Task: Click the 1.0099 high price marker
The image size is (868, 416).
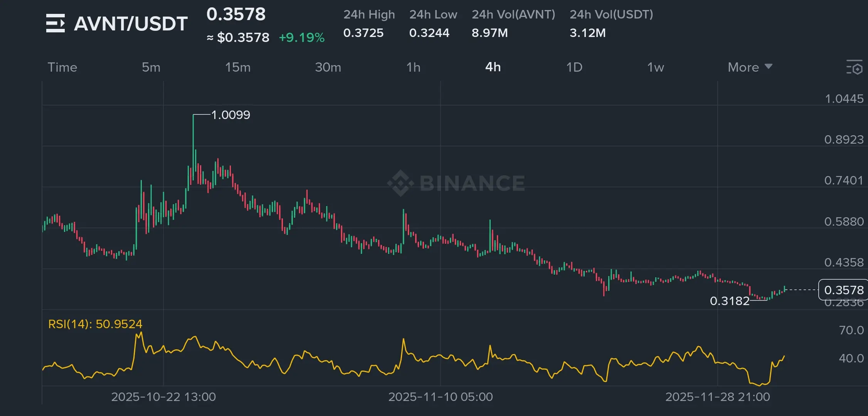Action: point(230,115)
